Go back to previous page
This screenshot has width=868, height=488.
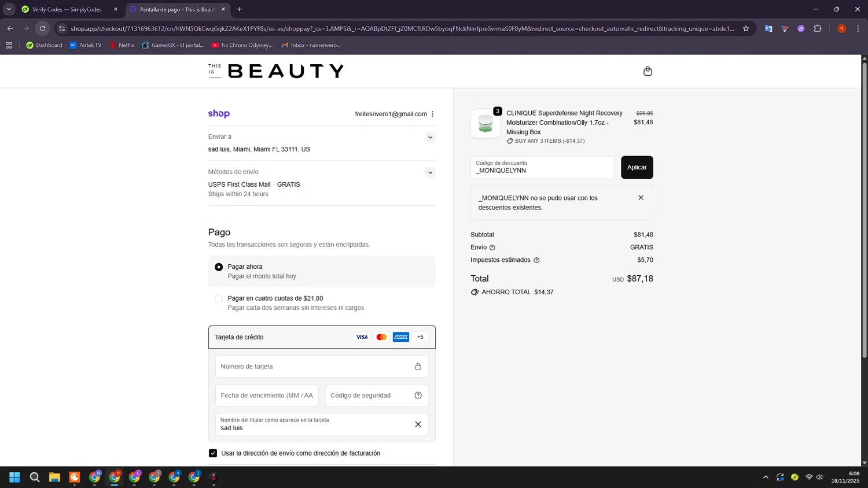point(10,28)
